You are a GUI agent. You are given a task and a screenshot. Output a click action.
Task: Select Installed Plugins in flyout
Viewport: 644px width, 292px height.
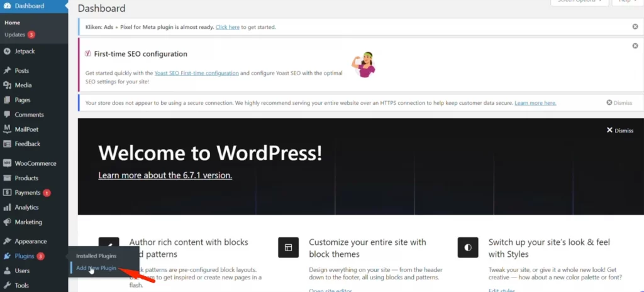96,256
